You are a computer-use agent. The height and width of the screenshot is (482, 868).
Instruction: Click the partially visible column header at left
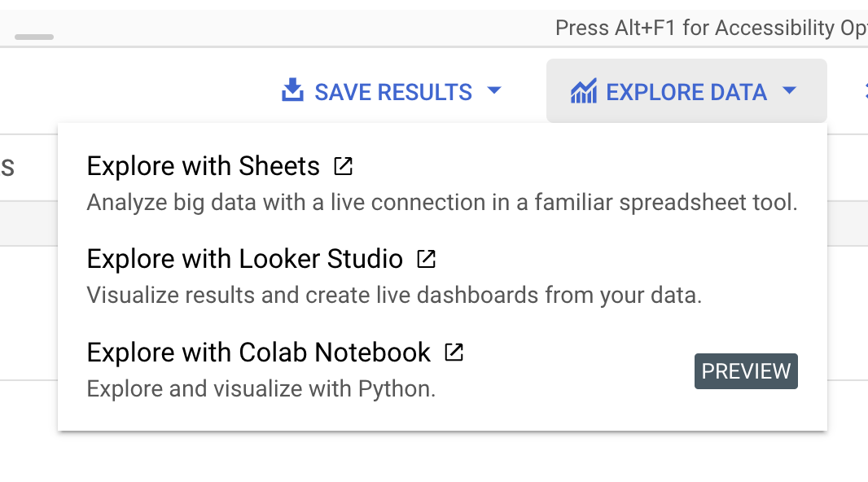click(x=8, y=168)
